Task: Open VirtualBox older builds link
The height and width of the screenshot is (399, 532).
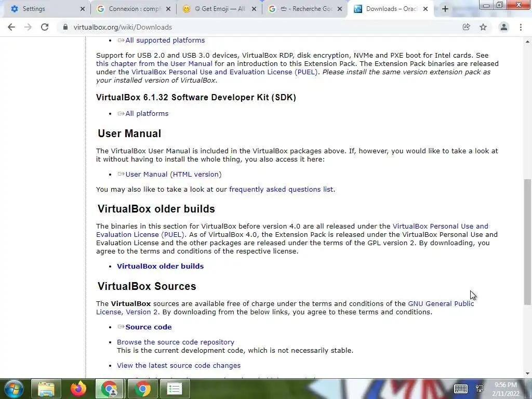Action: 160,266
